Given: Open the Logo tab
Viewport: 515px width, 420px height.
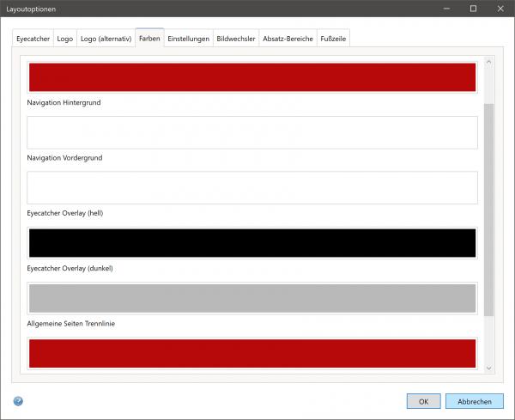Looking at the screenshot, I should (65, 39).
